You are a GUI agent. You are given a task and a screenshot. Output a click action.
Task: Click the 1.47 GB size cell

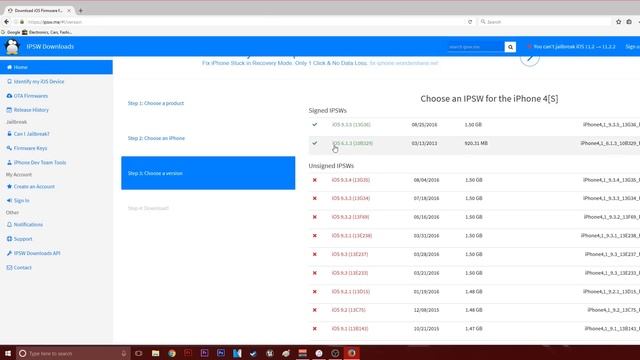473,329
